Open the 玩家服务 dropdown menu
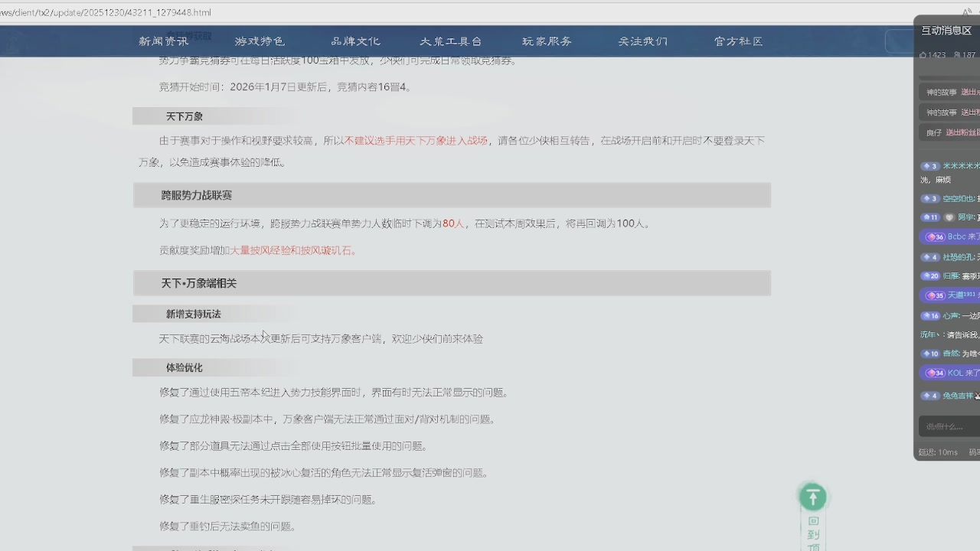The image size is (980, 551). (x=547, y=41)
